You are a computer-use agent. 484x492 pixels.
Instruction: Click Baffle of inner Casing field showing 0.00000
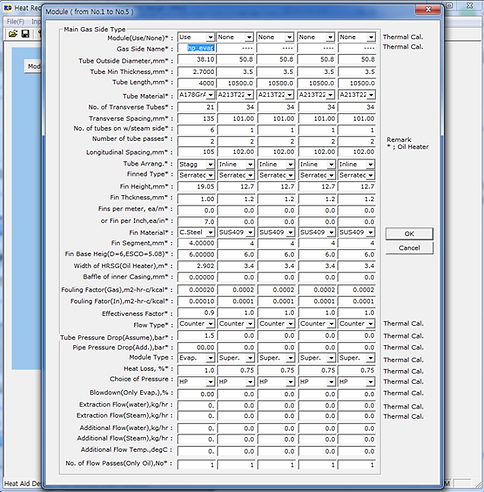196,277
